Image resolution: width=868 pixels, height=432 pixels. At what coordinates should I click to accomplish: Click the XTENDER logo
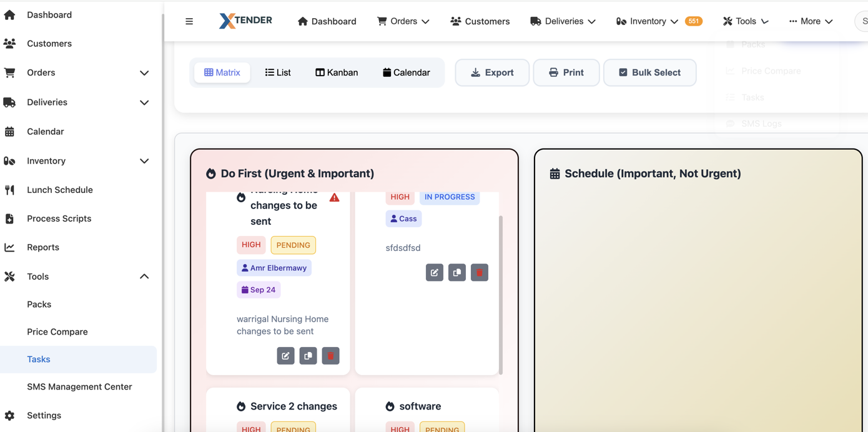(245, 20)
